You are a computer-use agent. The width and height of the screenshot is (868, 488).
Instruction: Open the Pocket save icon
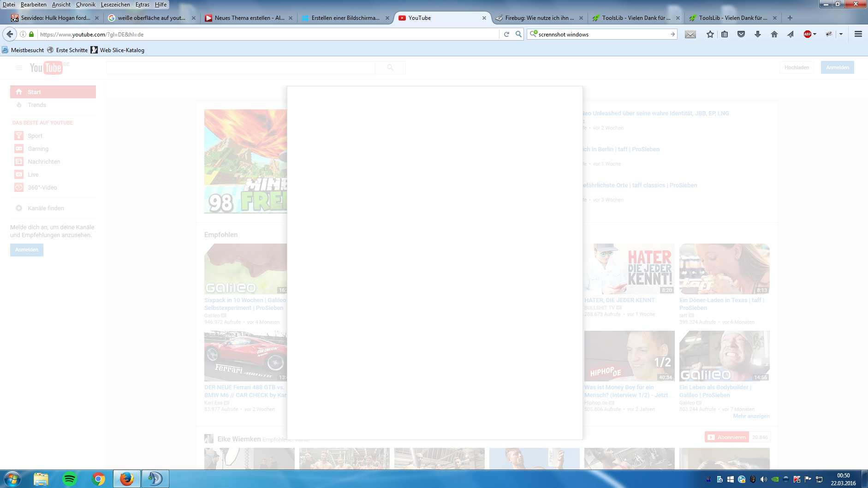(x=741, y=34)
